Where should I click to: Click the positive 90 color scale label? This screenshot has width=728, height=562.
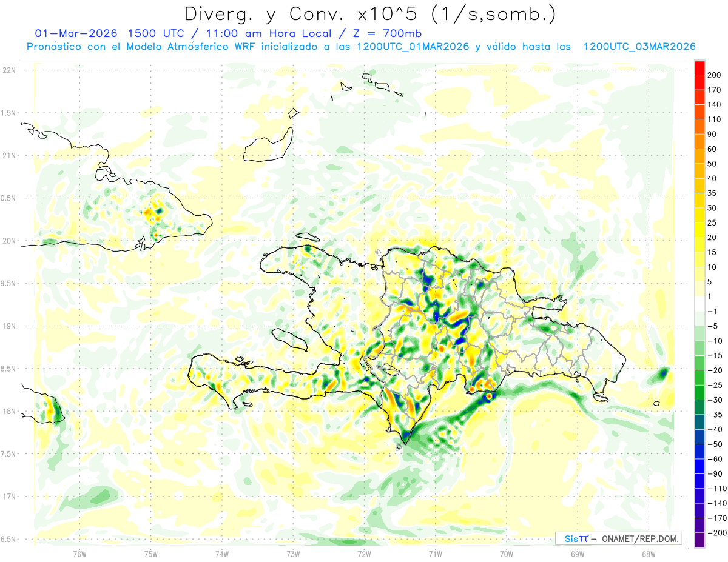point(712,134)
